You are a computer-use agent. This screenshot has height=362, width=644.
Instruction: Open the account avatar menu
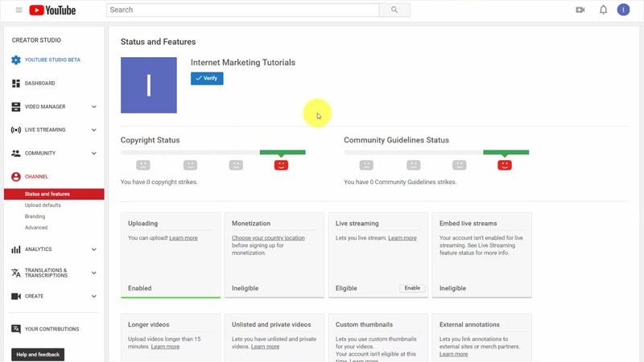pos(623,10)
